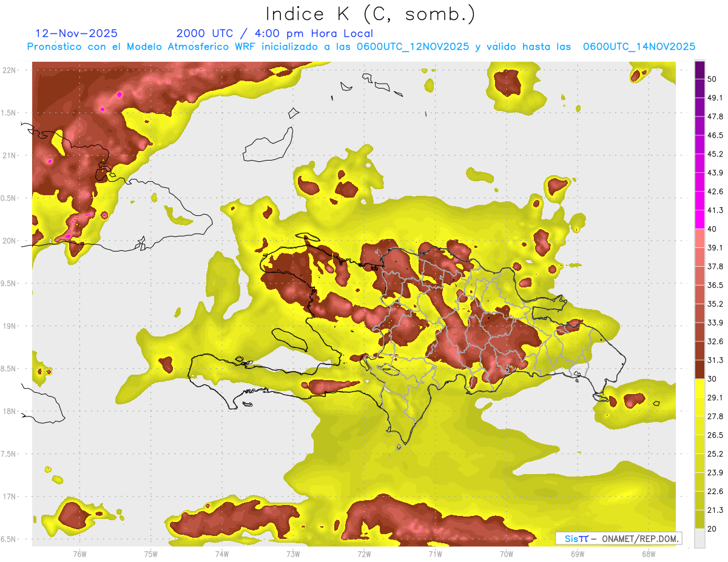Click the '22.6' color scale value
728x562 pixels.
(715, 492)
